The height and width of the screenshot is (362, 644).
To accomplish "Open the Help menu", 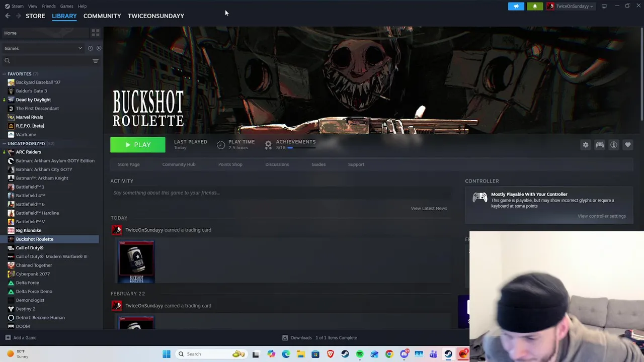I will (82, 6).
